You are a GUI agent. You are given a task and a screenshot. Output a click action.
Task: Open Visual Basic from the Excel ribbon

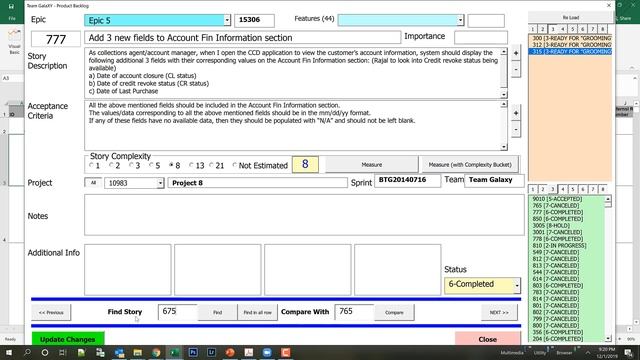point(14,41)
